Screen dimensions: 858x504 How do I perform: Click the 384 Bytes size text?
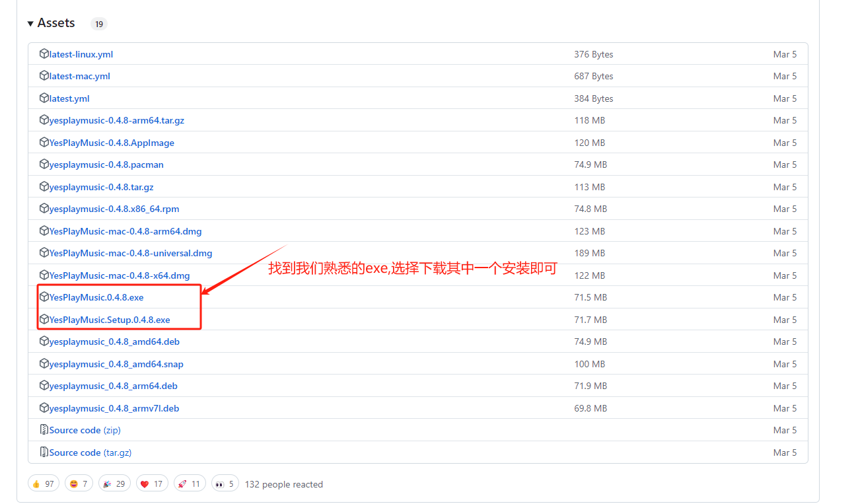594,98
